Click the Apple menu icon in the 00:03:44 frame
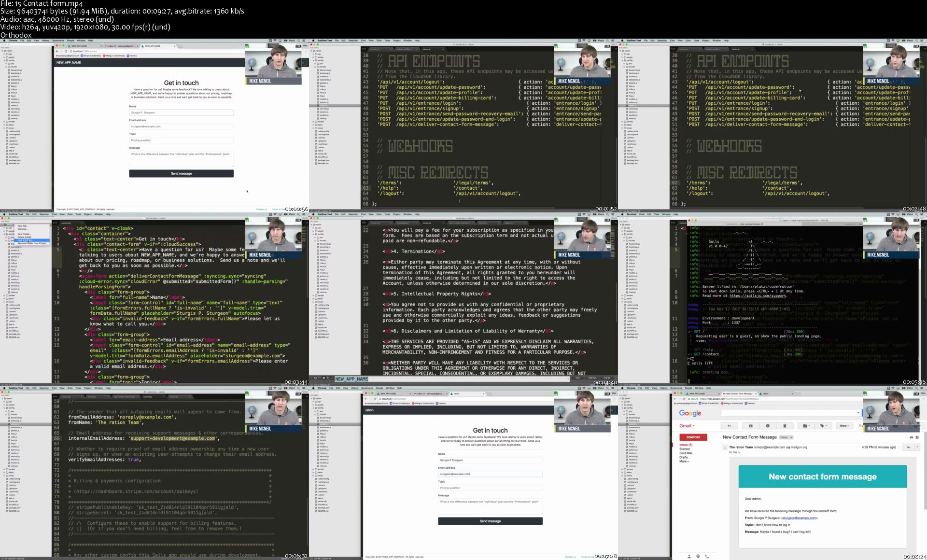Viewport: 927px width, 560px height. (x=4, y=214)
